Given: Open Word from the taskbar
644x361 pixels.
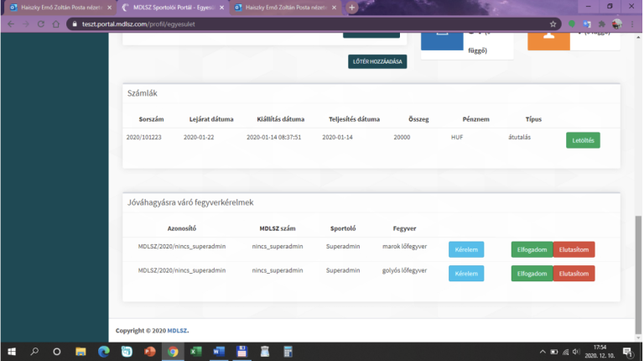Looking at the screenshot, I should click(218, 351).
